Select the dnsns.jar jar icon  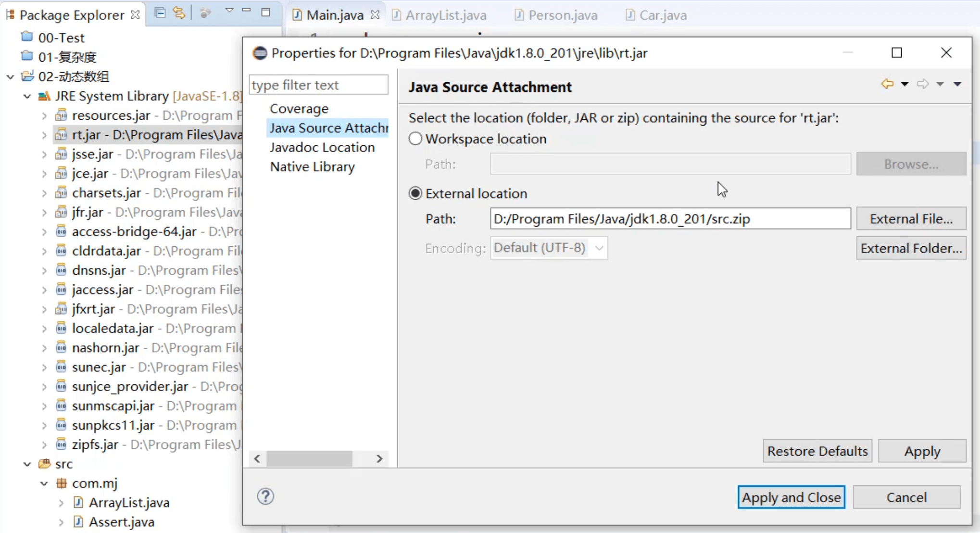coord(61,270)
